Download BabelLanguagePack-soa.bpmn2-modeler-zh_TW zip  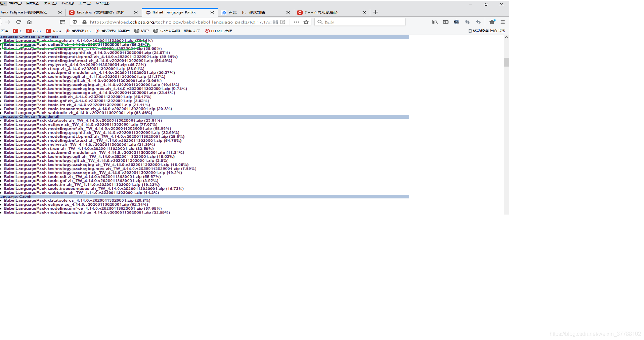click(x=94, y=153)
